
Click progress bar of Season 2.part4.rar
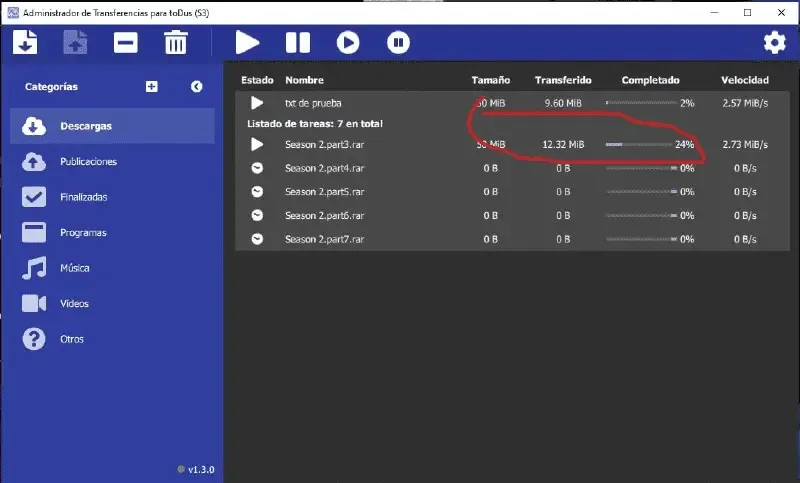pos(641,168)
